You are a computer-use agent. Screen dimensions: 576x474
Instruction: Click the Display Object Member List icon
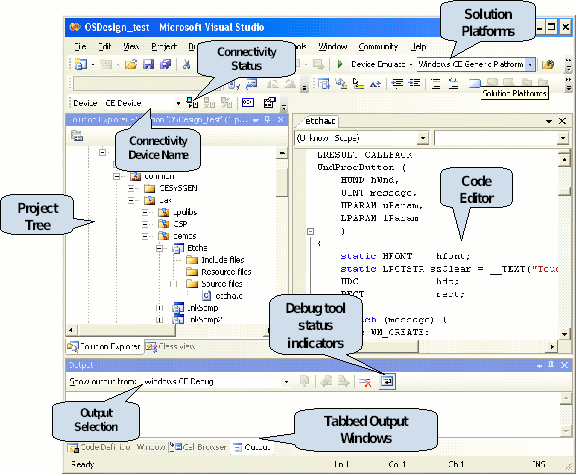coord(324,84)
